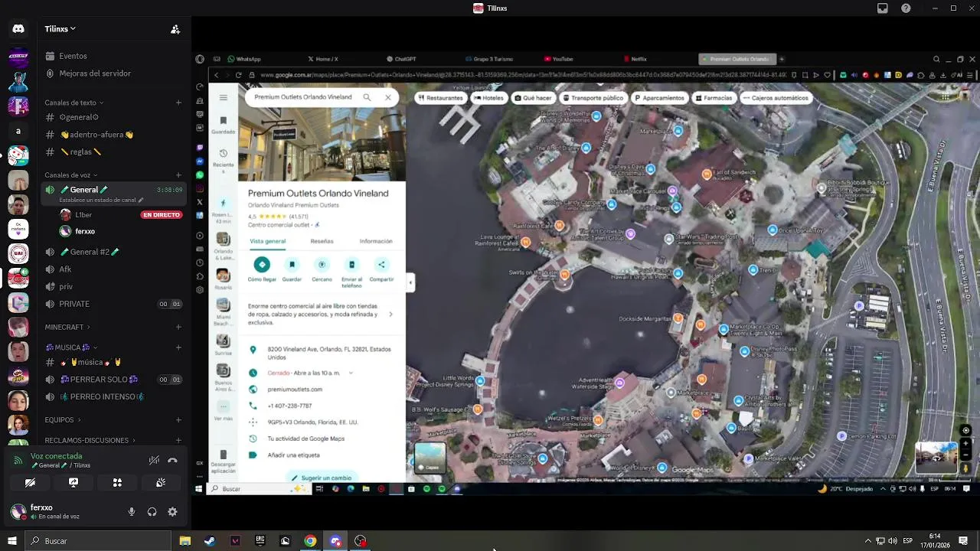This screenshot has height=551, width=980.
Task: Select the Vista general tab in Maps
Action: (267, 241)
